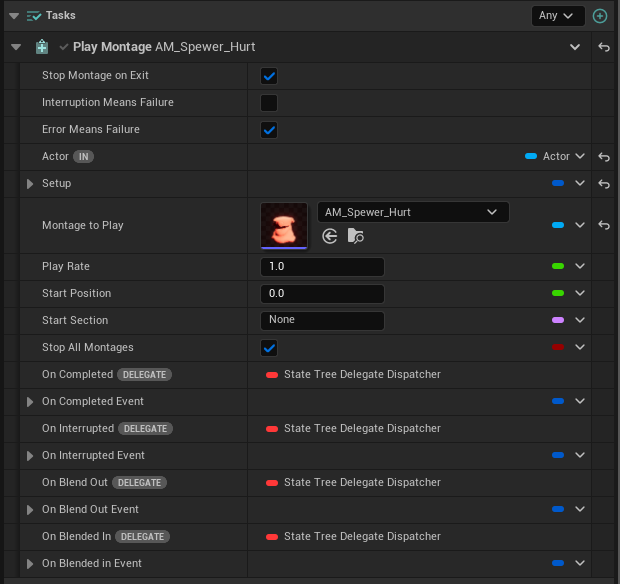Click the Play Montage enabled checkmark icon
This screenshot has width=620, height=584.
pyautogui.click(x=63, y=47)
